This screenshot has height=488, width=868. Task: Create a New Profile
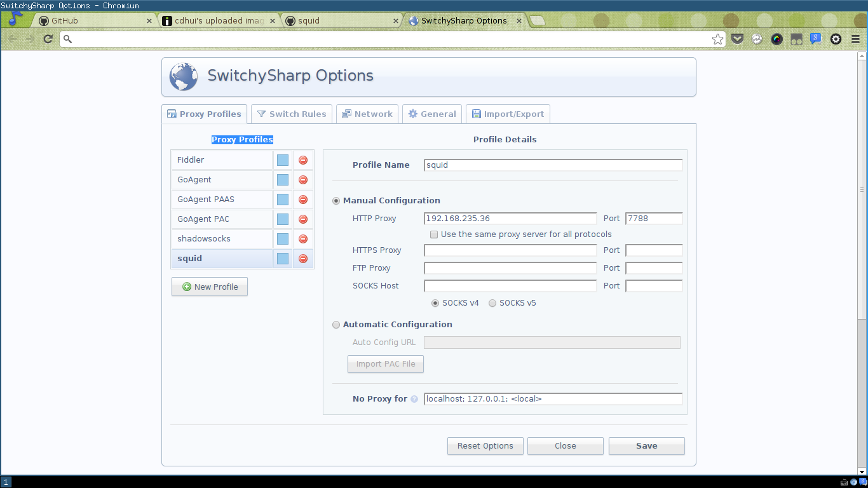pos(210,287)
